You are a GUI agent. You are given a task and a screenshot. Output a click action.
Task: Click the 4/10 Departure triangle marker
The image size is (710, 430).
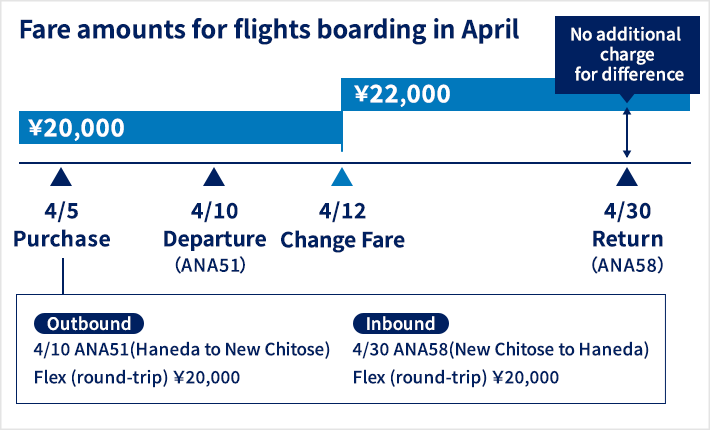click(x=214, y=177)
